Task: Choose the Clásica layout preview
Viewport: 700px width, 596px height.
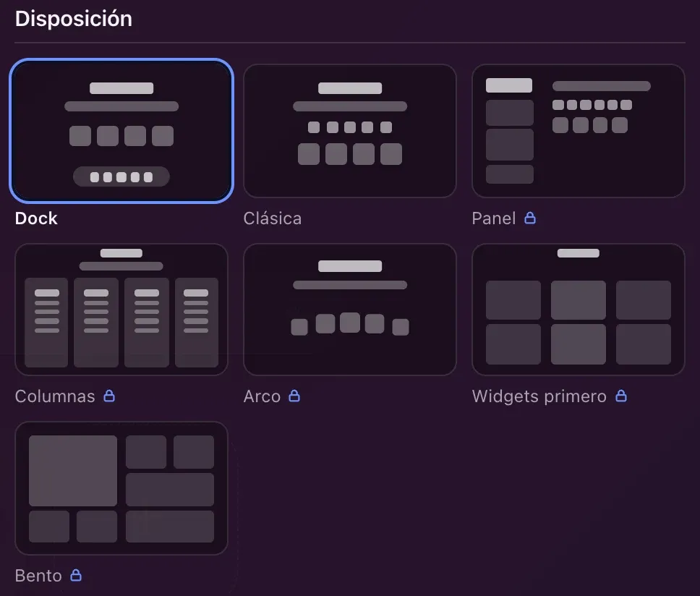Action: [x=350, y=131]
